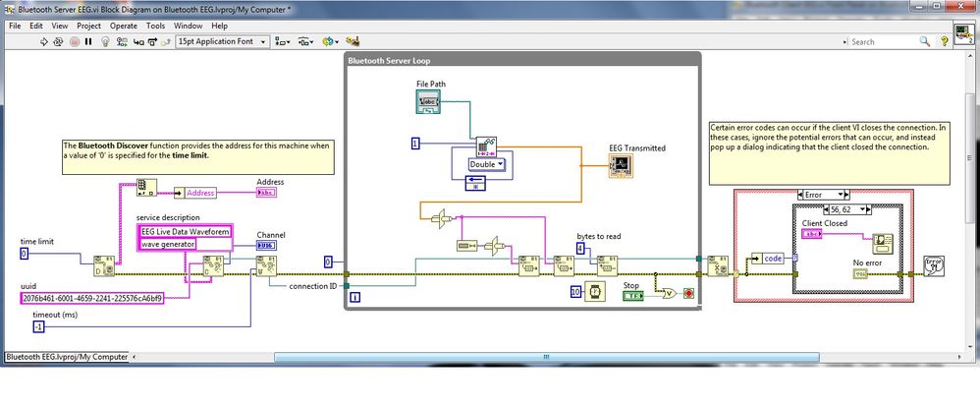Image resolution: width=980 pixels, height=408 pixels.
Task: Open the Tools menu
Action: click(155, 26)
